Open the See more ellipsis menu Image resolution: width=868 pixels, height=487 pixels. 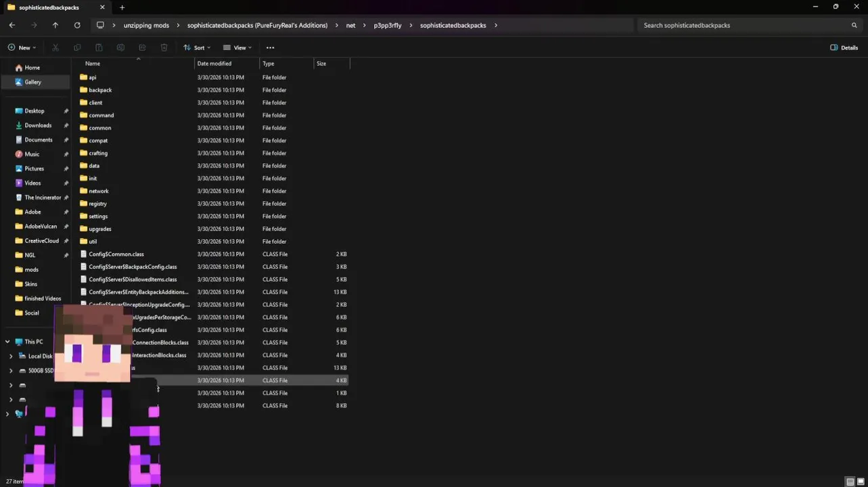click(x=270, y=47)
